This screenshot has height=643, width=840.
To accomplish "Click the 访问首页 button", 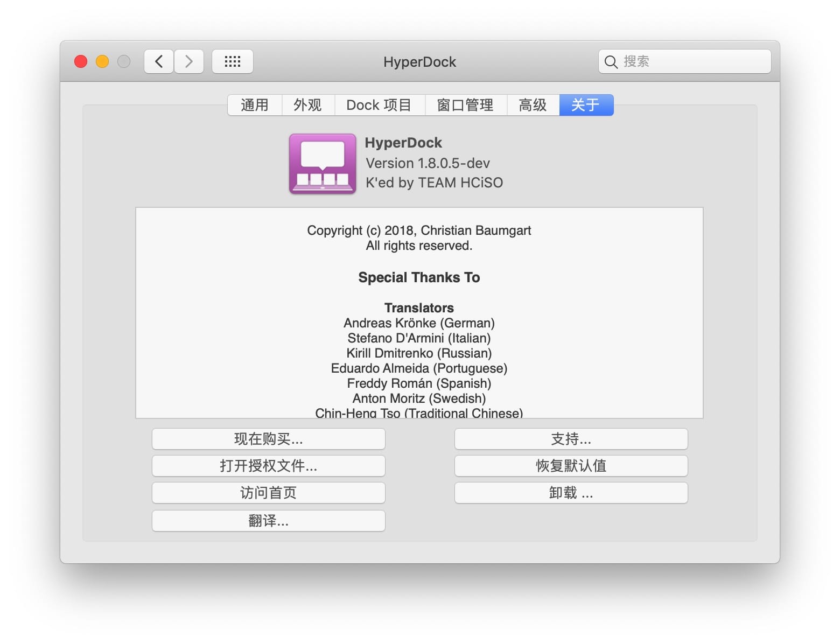I will pyautogui.click(x=268, y=493).
